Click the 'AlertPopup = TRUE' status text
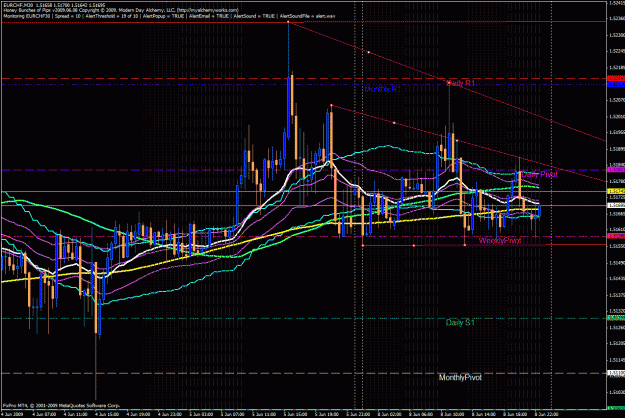This screenshot has width=625, height=418. pyautogui.click(x=163, y=16)
